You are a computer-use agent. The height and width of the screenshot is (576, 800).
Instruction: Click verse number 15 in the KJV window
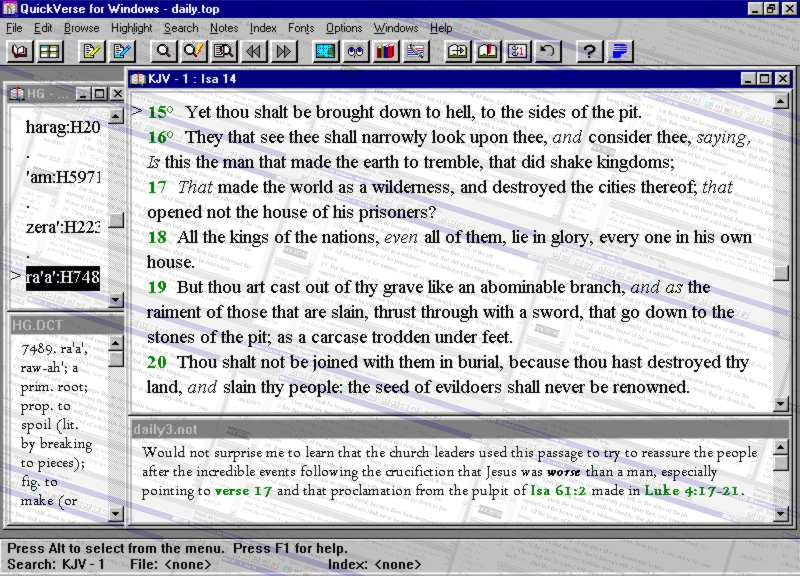pos(157,112)
